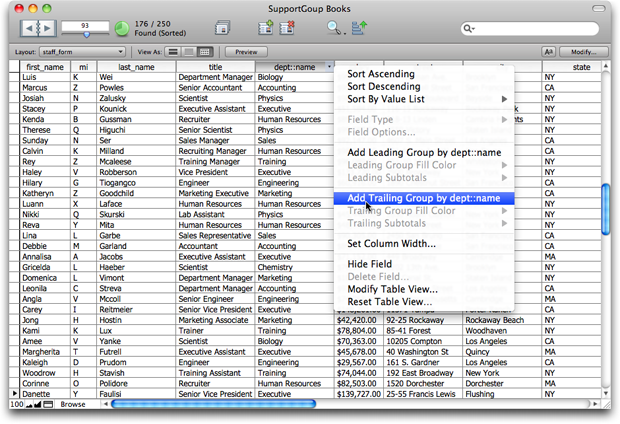This screenshot has height=424, width=620.
Task: Switch to View As Table
Action: 205,52
